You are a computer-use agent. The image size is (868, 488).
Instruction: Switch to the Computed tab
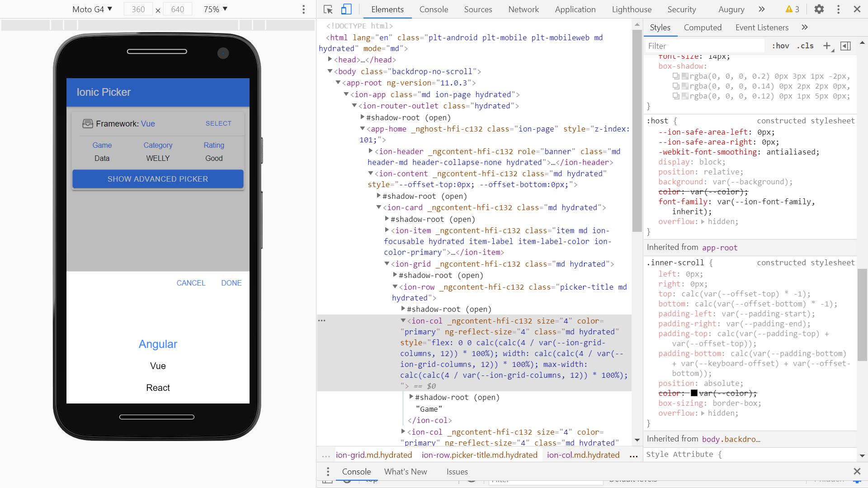pos(703,28)
